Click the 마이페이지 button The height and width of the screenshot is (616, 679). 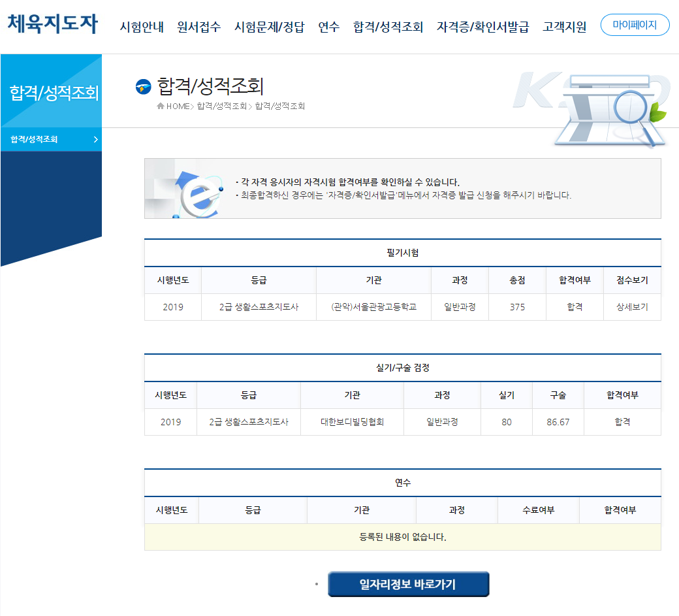point(635,25)
